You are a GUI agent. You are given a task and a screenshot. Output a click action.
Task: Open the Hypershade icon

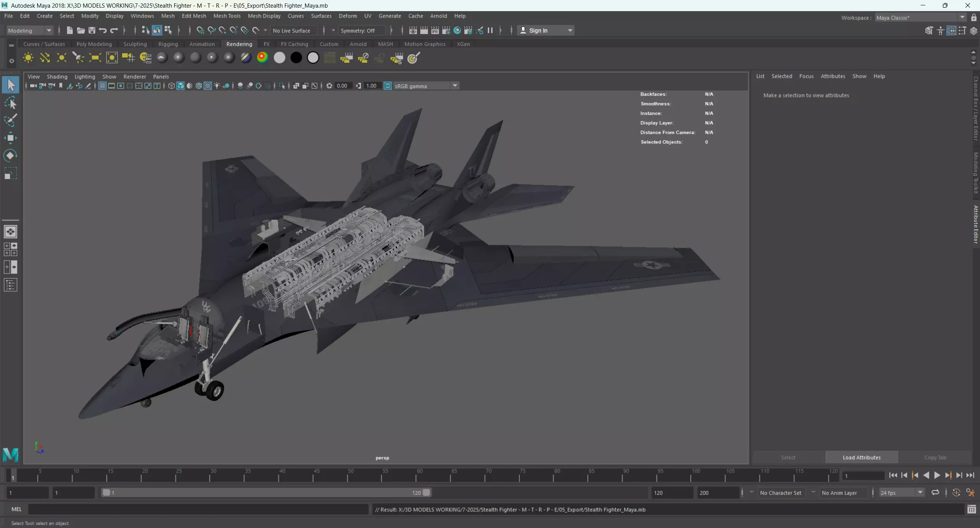click(457, 30)
